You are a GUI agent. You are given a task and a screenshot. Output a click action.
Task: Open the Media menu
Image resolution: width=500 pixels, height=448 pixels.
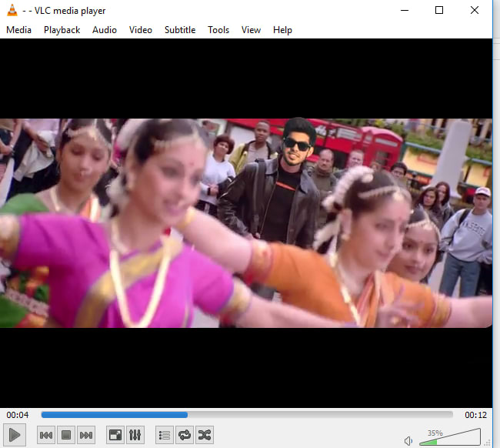(18, 30)
